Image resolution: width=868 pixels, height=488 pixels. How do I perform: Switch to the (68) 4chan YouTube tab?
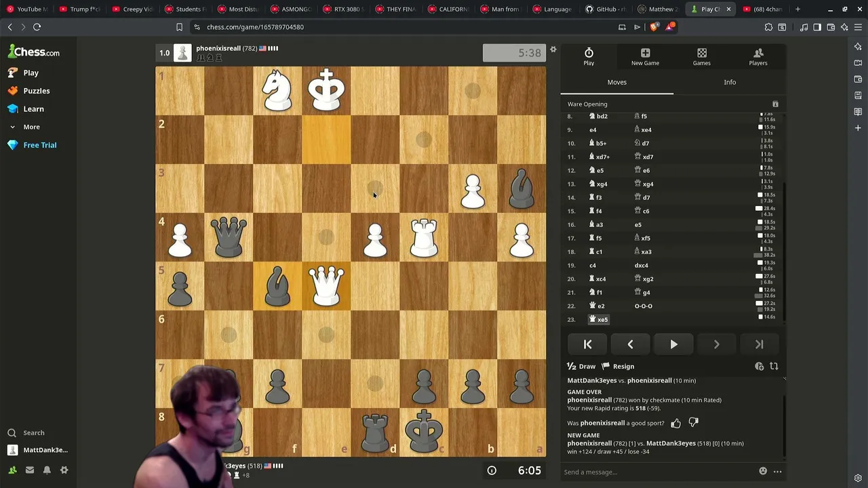point(762,9)
